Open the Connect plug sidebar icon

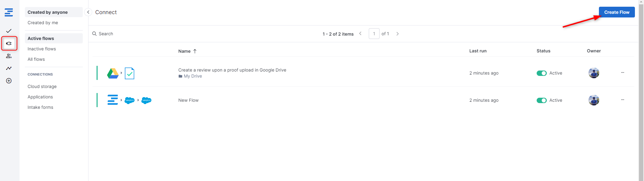9,43
